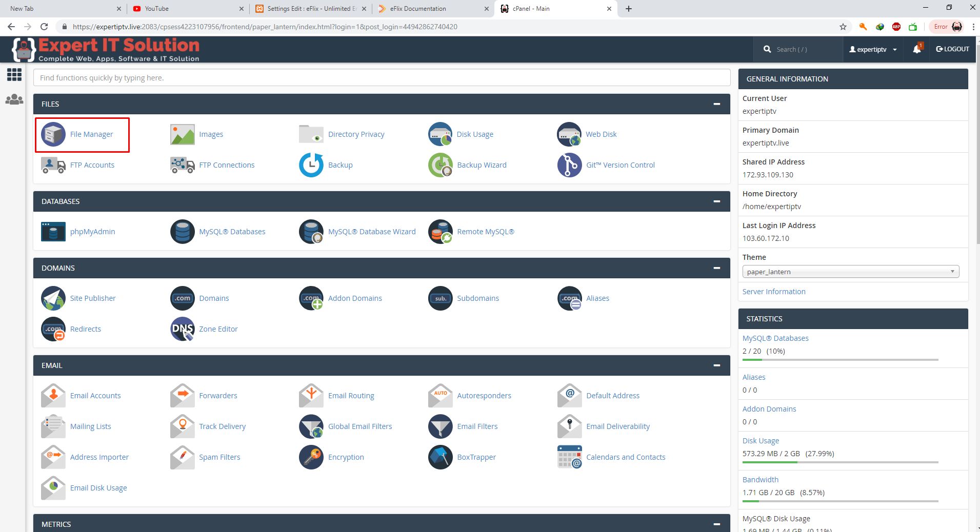Click the Zone Editor DNS icon

[182, 329]
